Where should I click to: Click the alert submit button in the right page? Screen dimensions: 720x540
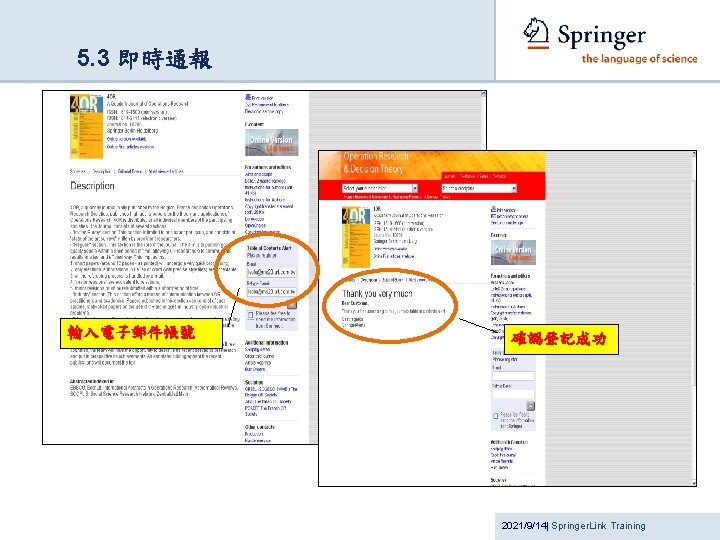click(x=530, y=406)
